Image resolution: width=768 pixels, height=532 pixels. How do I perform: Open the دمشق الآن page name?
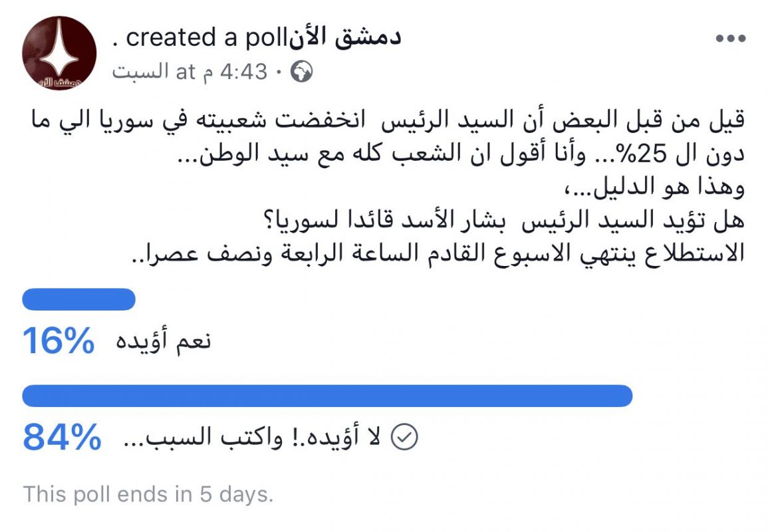coord(345,38)
